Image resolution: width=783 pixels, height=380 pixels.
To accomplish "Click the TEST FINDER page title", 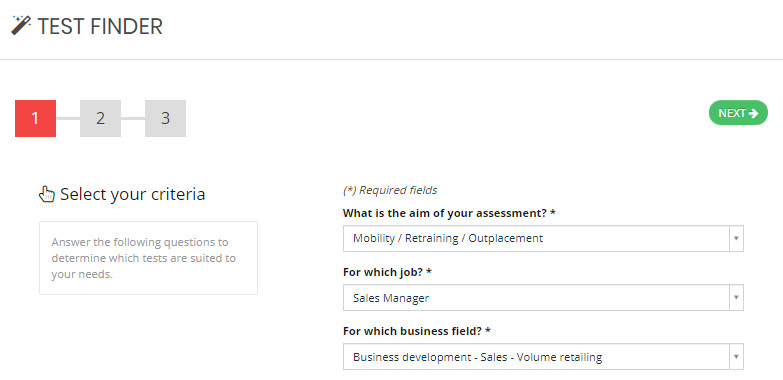I will click(100, 26).
